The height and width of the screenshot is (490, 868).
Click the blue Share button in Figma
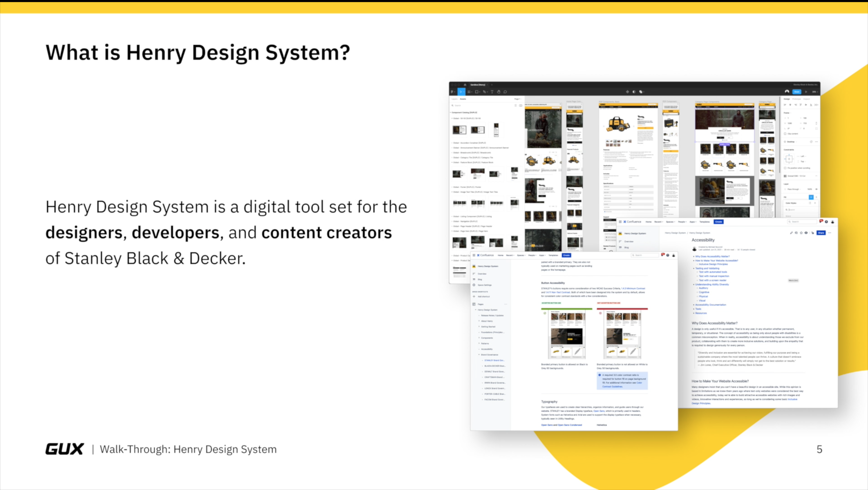point(796,92)
